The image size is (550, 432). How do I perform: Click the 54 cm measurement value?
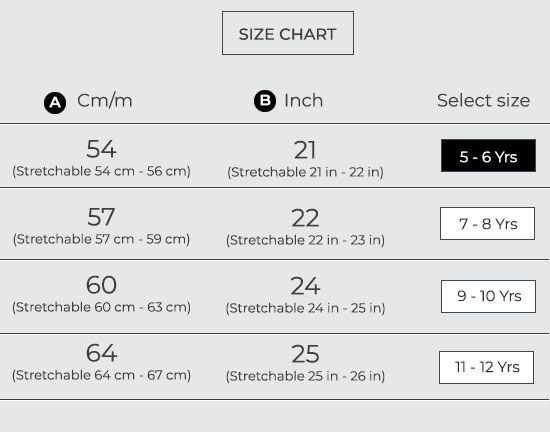coord(101,149)
